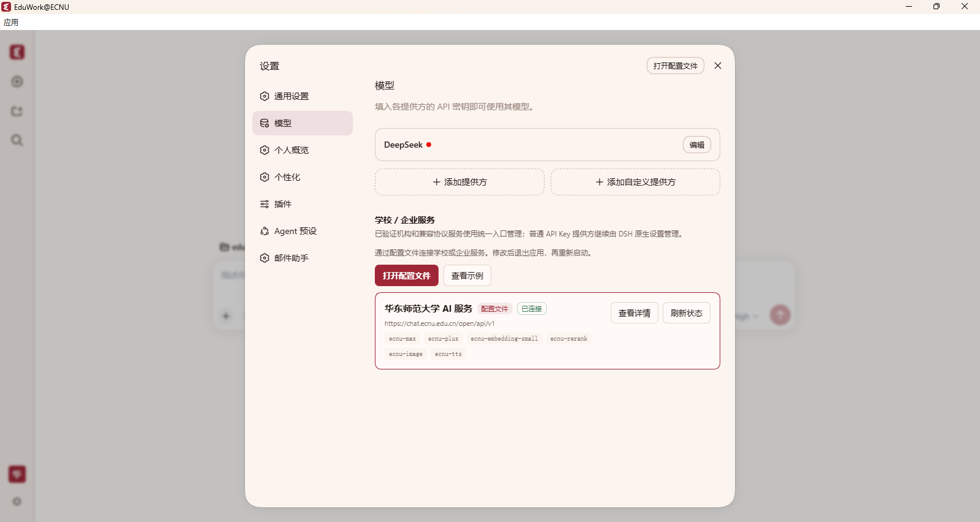Screen dimensions: 980x522
Task: Click the 学校 / 企业服务 heading
Action: (405, 220)
